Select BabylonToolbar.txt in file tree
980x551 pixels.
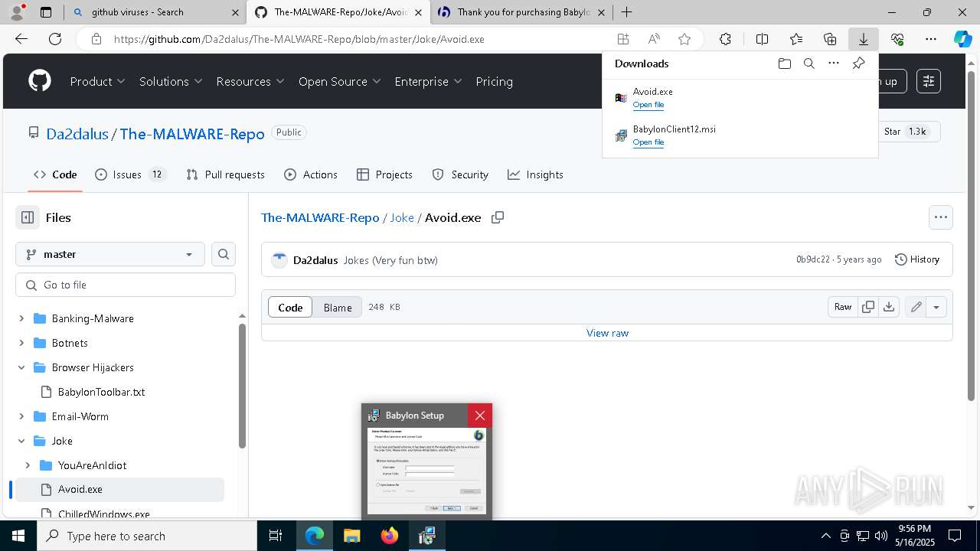(x=101, y=392)
